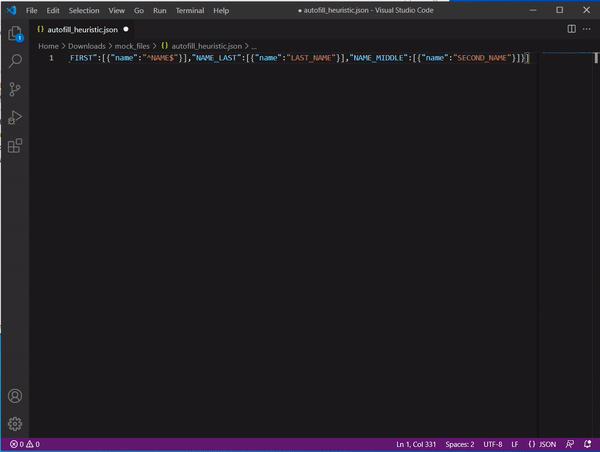Open the View menu

pos(116,10)
